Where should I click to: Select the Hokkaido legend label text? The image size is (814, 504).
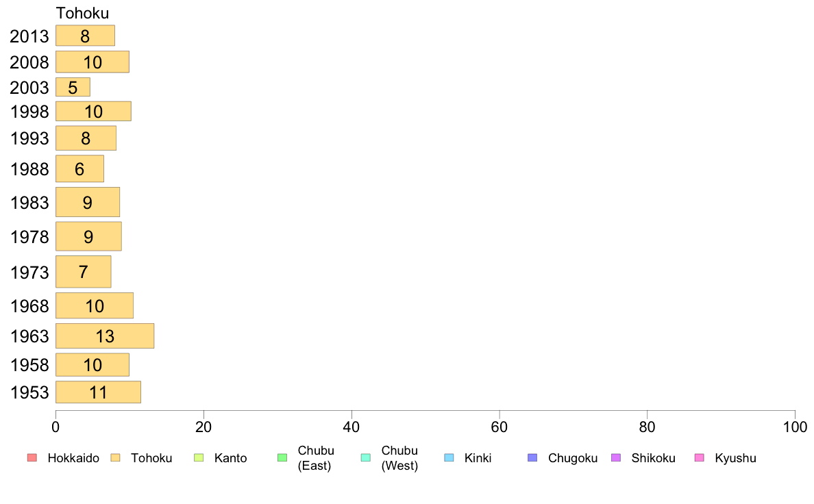point(73,458)
